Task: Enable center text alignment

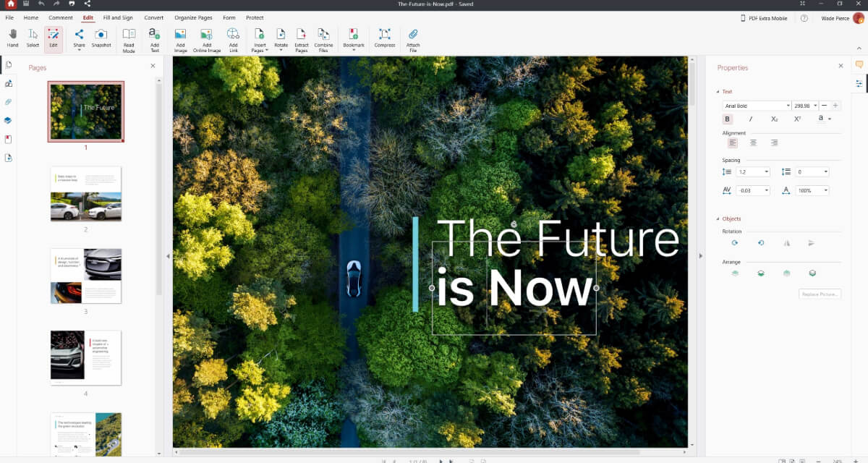Action: pos(753,143)
